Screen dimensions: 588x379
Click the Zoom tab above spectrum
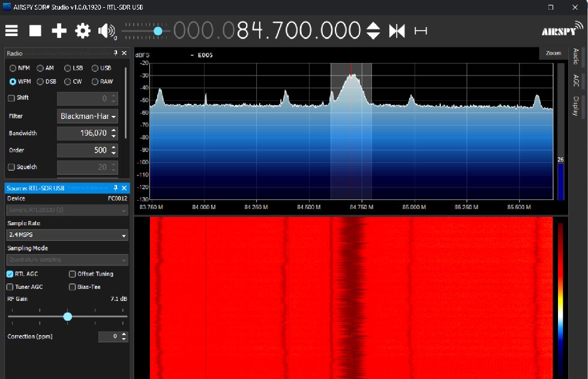553,53
